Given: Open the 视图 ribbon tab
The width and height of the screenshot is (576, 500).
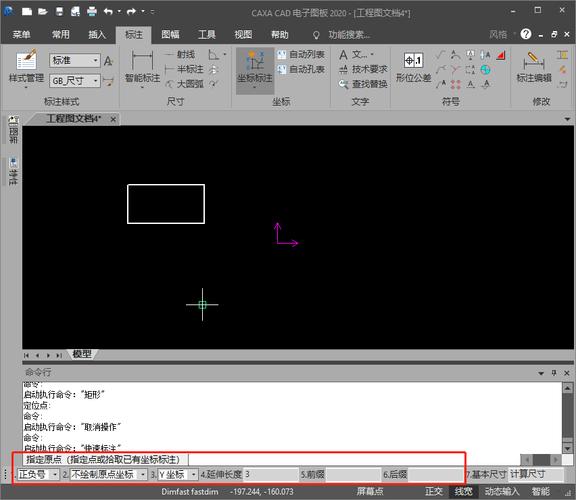Looking at the screenshot, I should pyautogui.click(x=243, y=35).
